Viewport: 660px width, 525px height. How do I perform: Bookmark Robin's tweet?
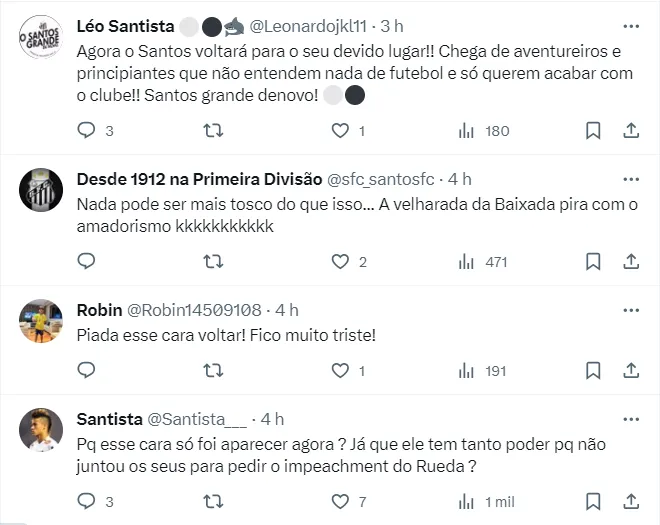(x=592, y=370)
